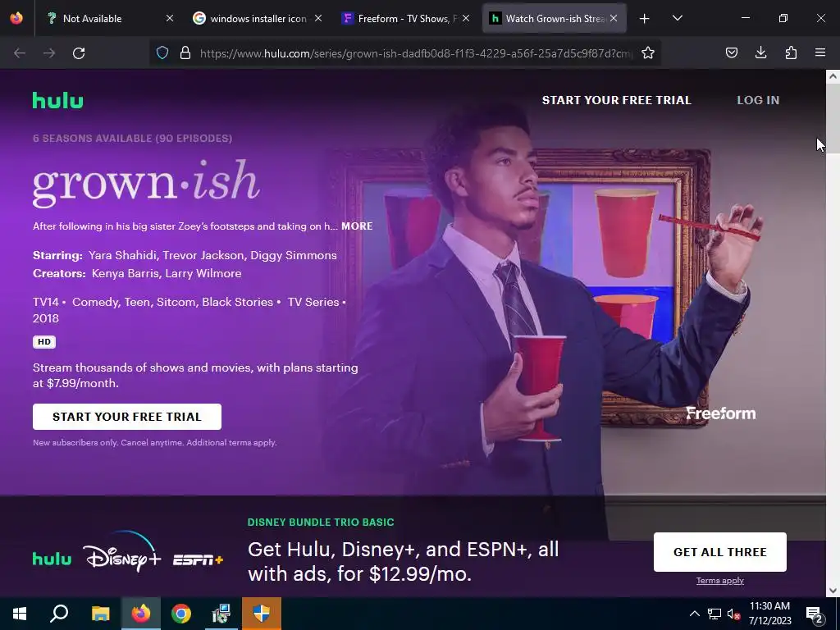
Task: Click the LOG IN link
Action: [x=758, y=100]
